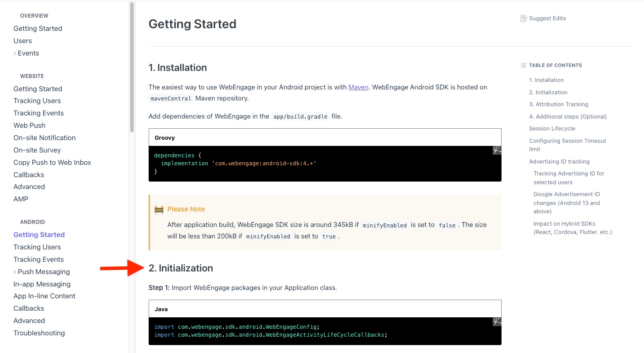Screen dimensions: 644x353
Task: Click the WebEngageConfig import line
Action: (237, 327)
